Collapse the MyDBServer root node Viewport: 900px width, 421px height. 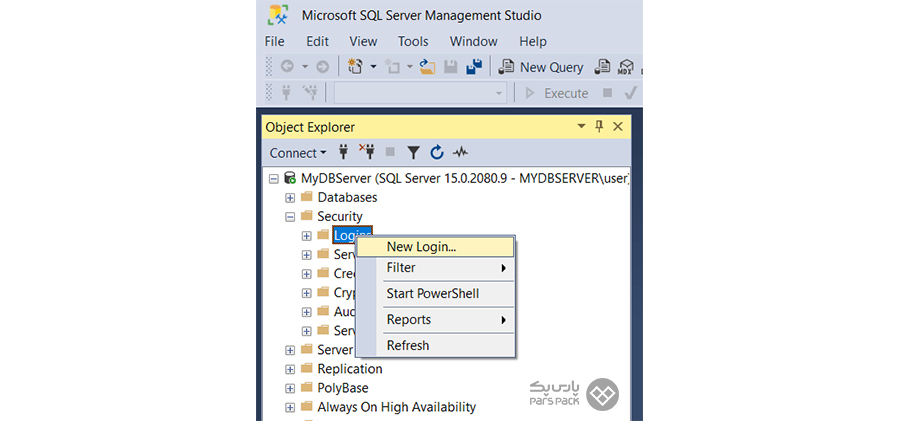274,179
